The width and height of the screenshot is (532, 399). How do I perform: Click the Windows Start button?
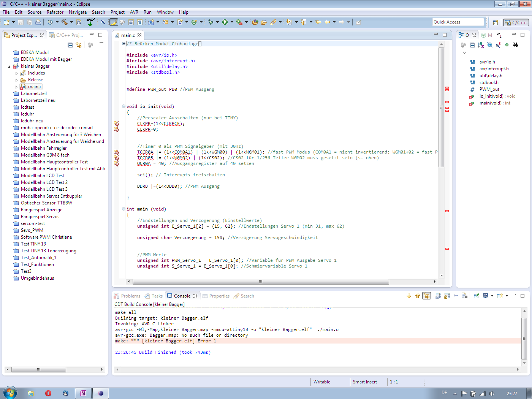pyautogui.click(x=10, y=393)
